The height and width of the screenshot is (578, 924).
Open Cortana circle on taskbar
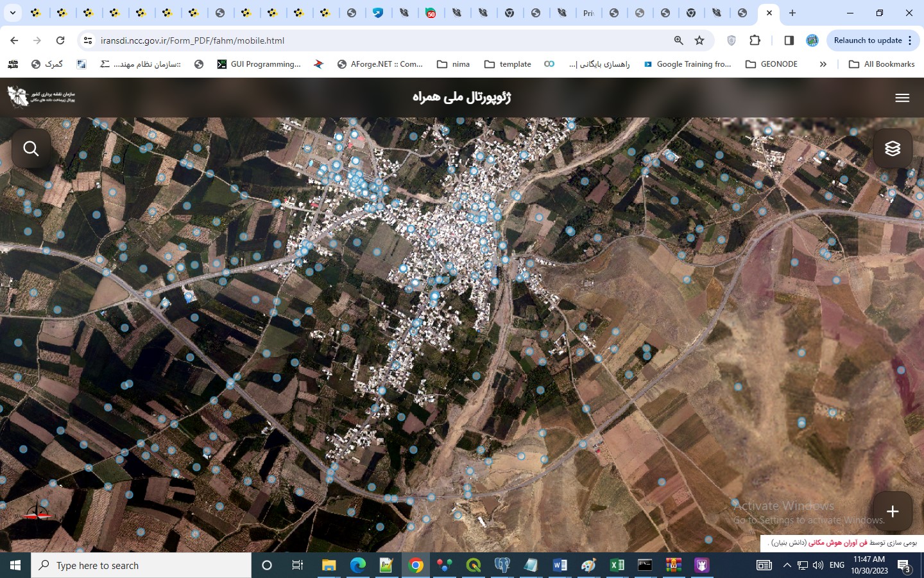coord(267,565)
